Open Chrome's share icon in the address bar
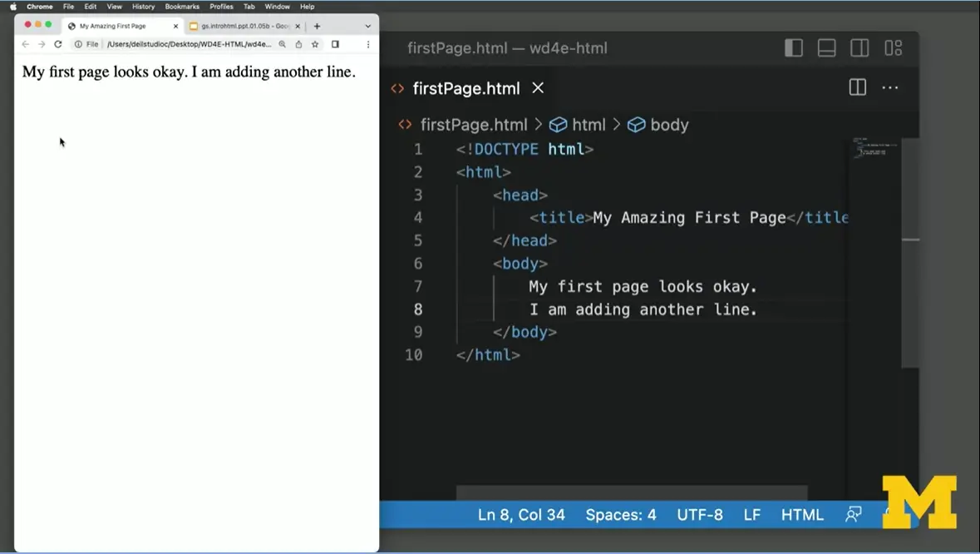Screen dimensions: 980x554 pyautogui.click(x=298, y=44)
